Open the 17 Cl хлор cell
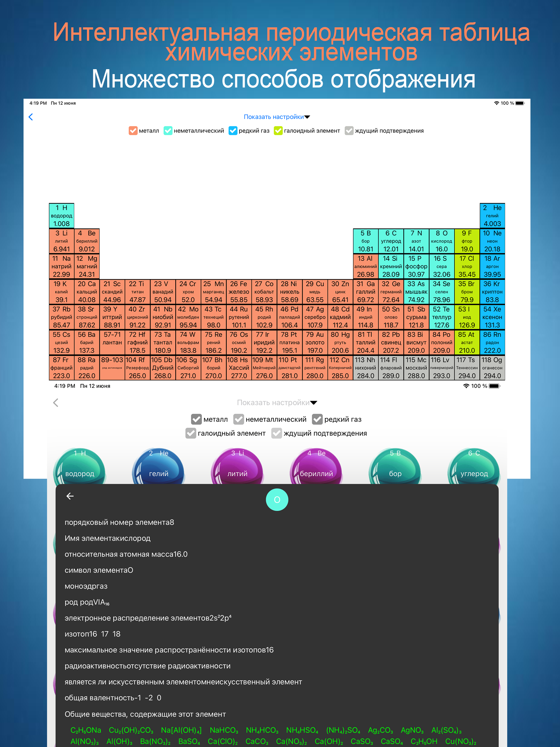This screenshot has height=747, width=560. click(467, 266)
